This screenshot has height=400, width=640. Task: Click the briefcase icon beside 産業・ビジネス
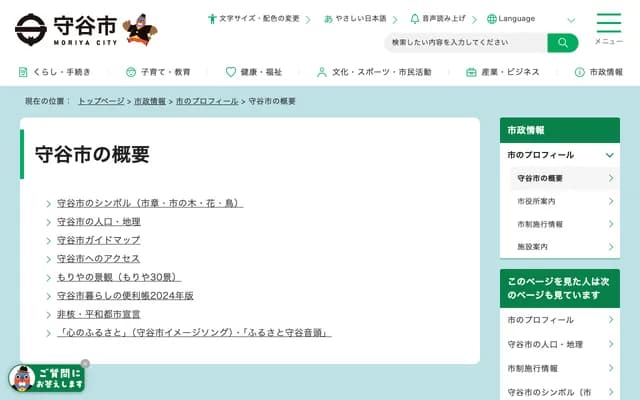471,72
